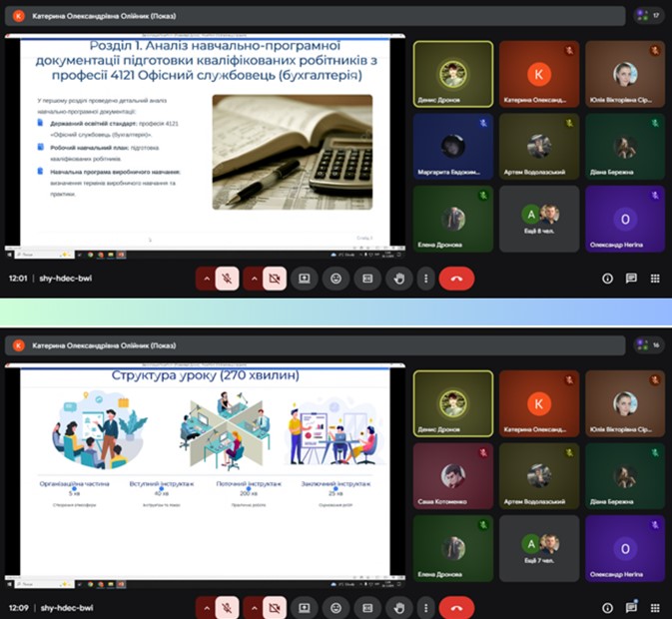
Task: Raise hand in the bottom meeting
Action: pos(401,607)
